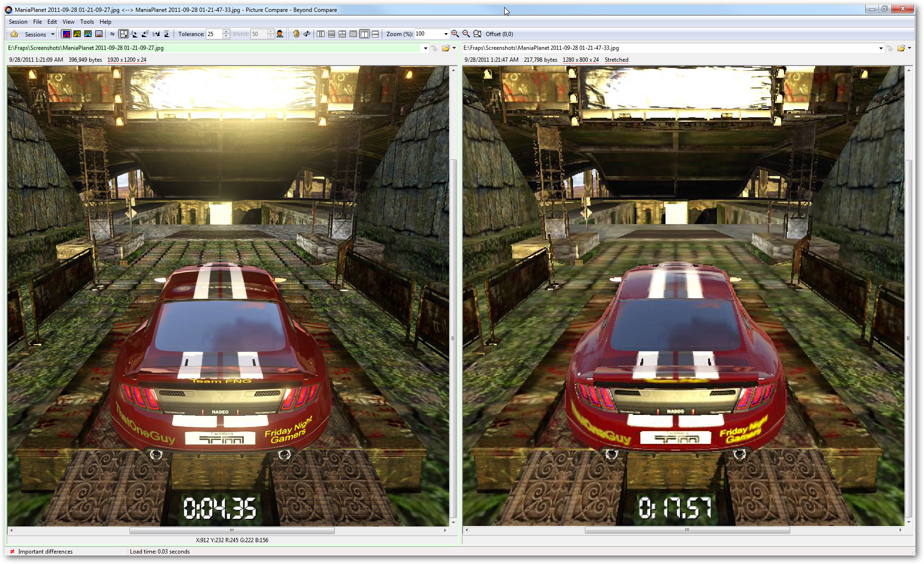Click the Swap Sides icon
The image size is (924, 564).
pyautogui.click(x=307, y=34)
